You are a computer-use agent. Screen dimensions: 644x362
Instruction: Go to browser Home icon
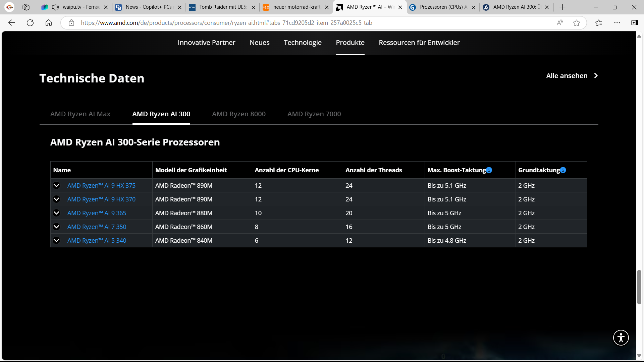[49, 23]
